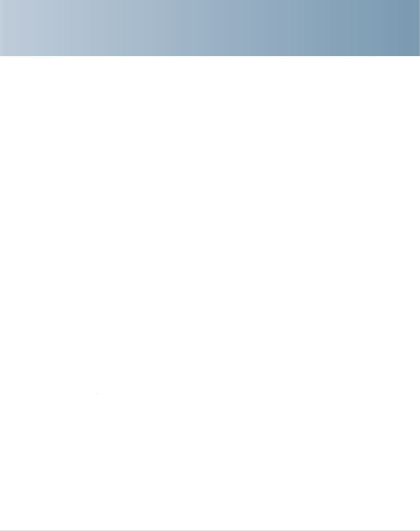
Task: Click blank white area between divider and footer
Action: coord(233,459)
